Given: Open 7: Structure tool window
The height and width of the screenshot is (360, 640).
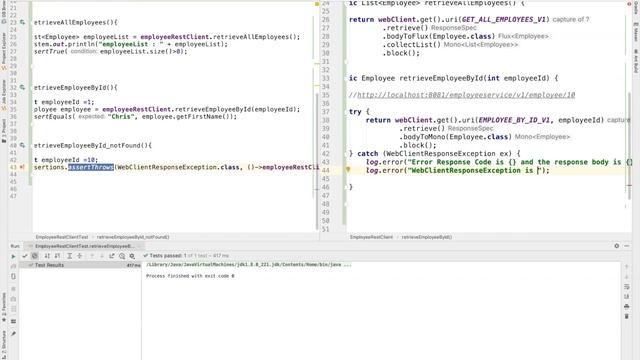Looking at the screenshot, I should (x=4, y=345).
